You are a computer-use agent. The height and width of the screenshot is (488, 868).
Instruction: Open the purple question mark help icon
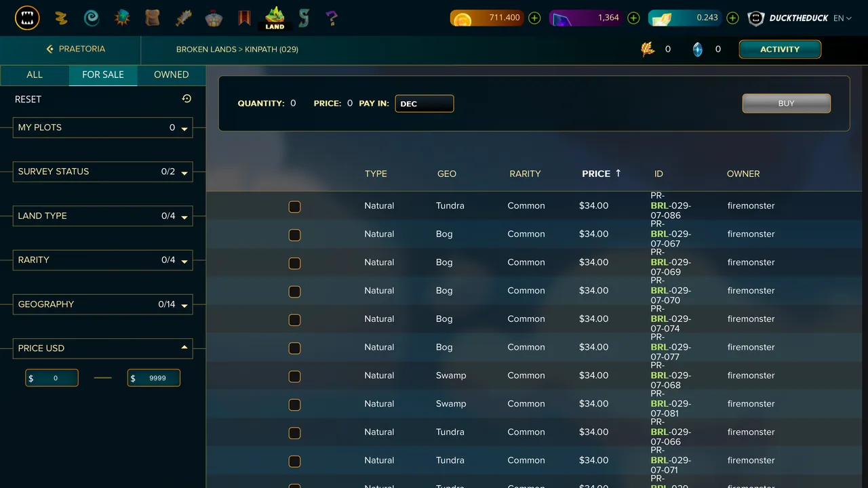(x=332, y=18)
